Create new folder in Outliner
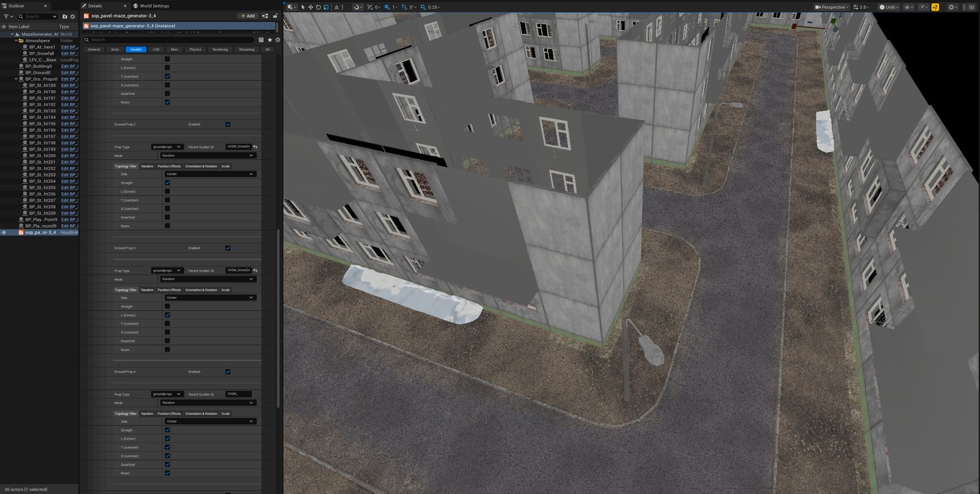This screenshot has height=494, width=980. point(65,17)
